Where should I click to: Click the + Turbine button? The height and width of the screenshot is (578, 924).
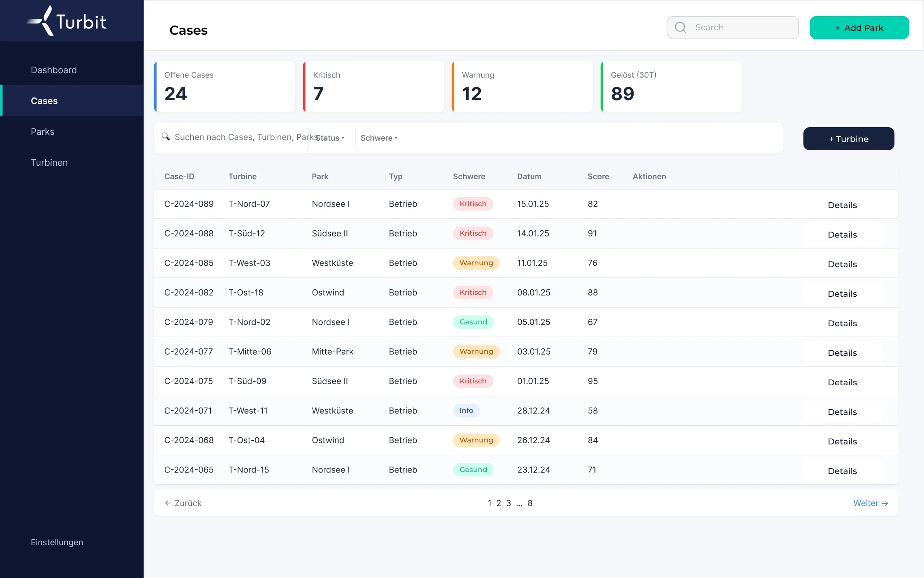849,139
